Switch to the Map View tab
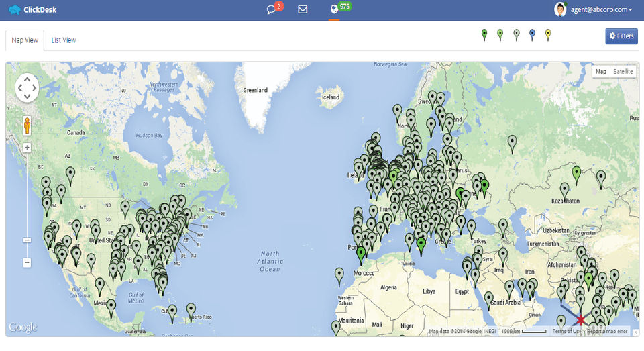Screen dimensions: 644x351 [25, 40]
